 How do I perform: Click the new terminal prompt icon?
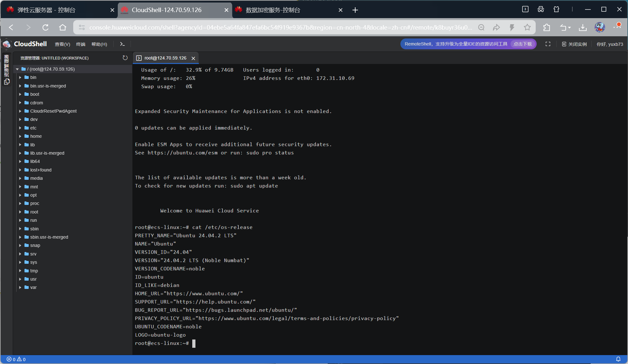click(122, 44)
